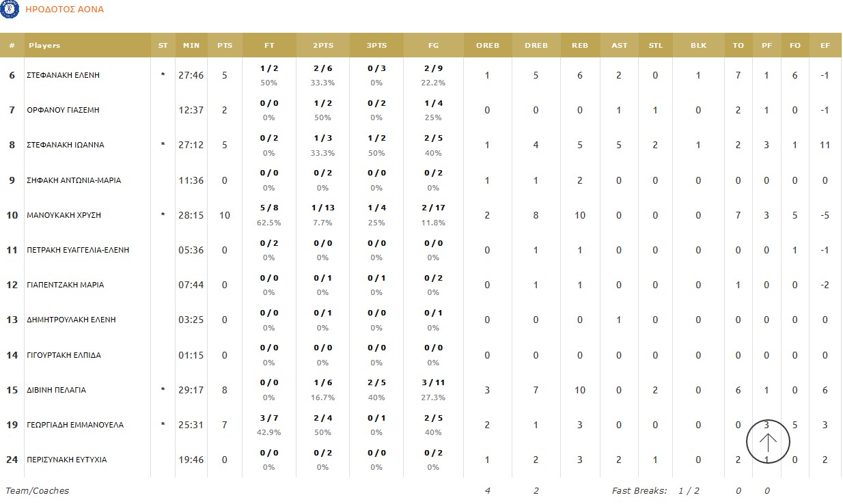Open player ΜΑΝΟΥΚΑΚΗ ΧΡΥΣΗ

coord(64,215)
